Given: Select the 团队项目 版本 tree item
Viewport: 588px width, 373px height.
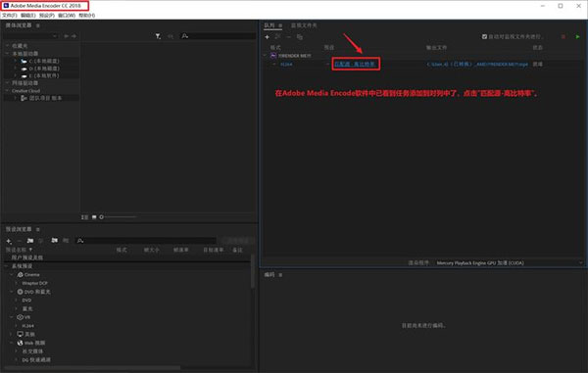Looking at the screenshot, I should coord(45,98).
